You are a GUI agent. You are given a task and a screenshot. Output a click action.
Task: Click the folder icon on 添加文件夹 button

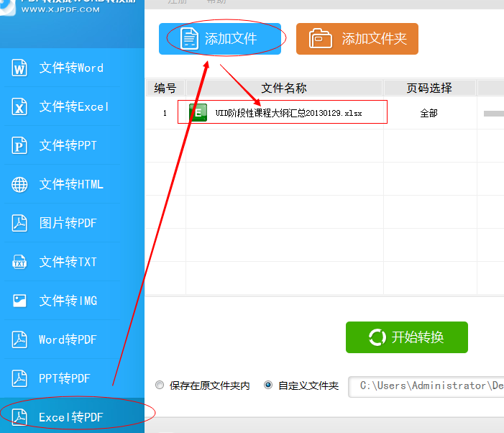tap(320, 39)
